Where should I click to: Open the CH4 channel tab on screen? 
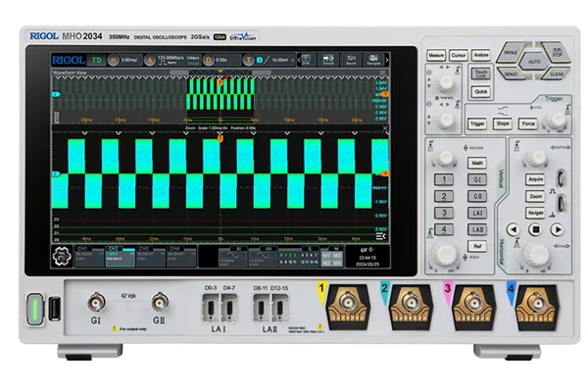click(x=181, y=257)
